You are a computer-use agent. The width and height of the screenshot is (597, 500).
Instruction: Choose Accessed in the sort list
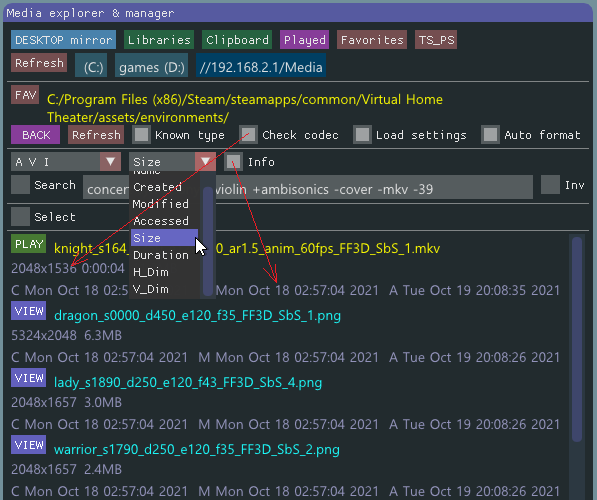click(164, 221)
